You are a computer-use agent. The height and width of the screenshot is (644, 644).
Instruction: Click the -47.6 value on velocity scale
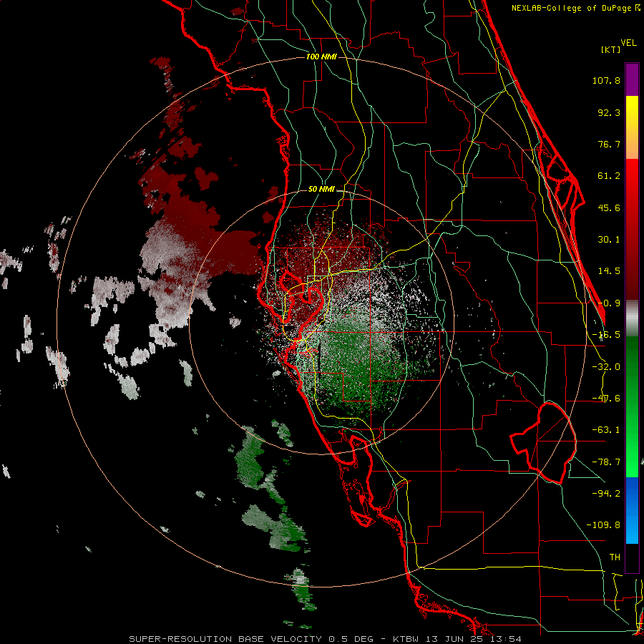606,399
